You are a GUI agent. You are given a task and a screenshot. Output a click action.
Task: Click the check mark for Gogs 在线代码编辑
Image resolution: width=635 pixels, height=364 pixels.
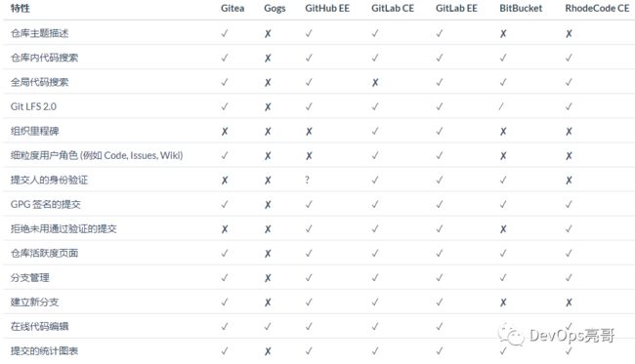pos(268,326)
